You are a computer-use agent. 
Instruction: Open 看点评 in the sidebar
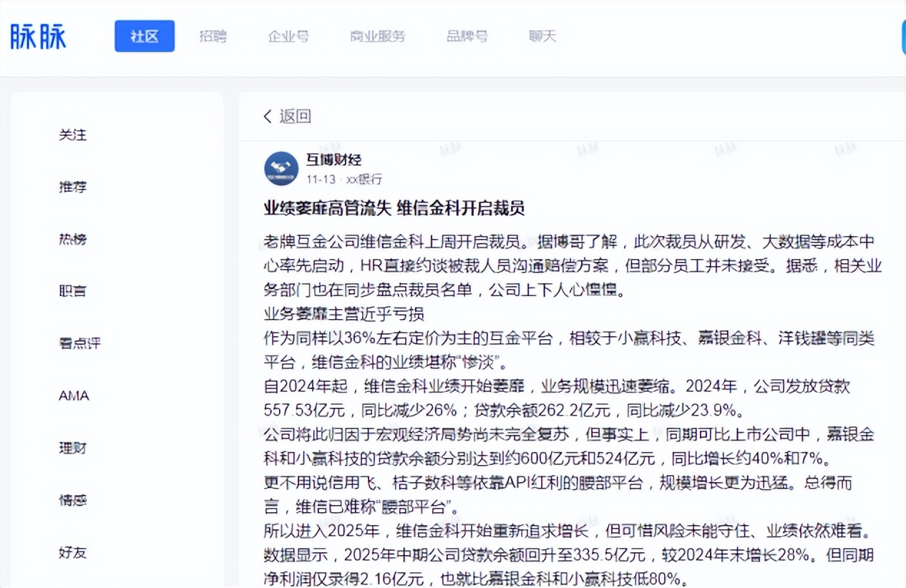click(x=79, y=343)
